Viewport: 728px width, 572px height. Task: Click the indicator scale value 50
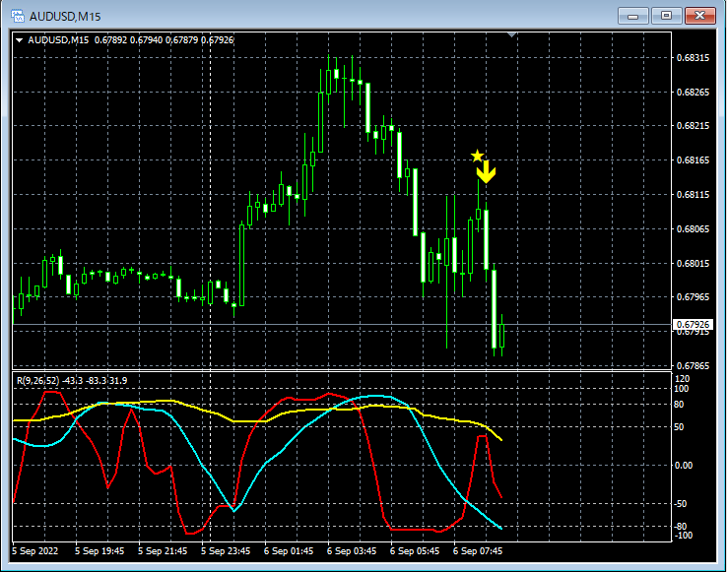point(679,427)
